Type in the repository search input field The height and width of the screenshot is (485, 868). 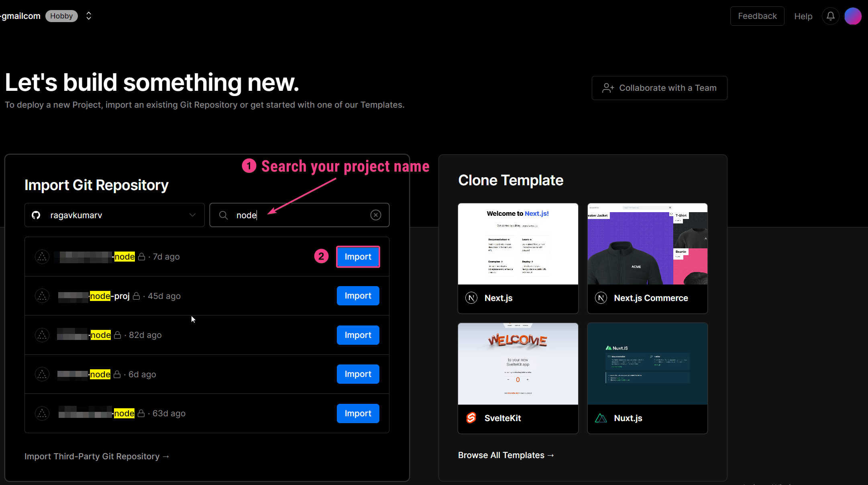(x=299, y=215)
